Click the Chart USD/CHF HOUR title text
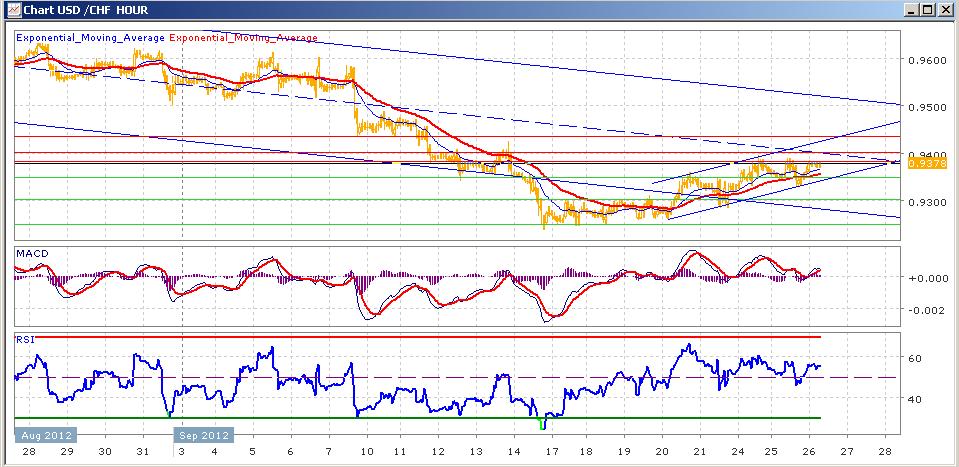The image size is (959, 467). coord(86,10)
